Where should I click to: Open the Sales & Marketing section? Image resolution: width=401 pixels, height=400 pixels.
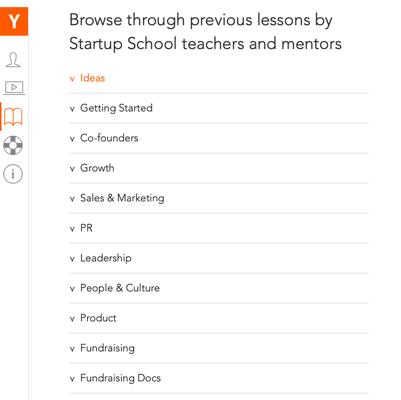[x=122, y=198]
